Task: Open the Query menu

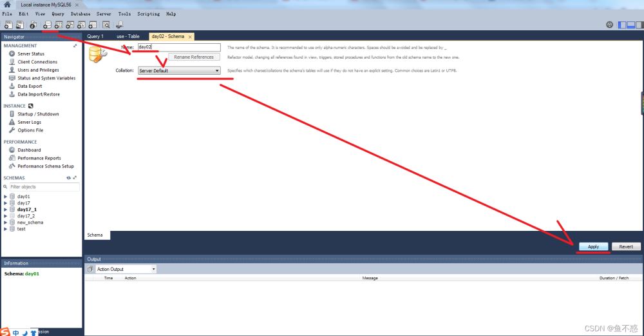Action: pyautogui.click(x=58, y=14)
